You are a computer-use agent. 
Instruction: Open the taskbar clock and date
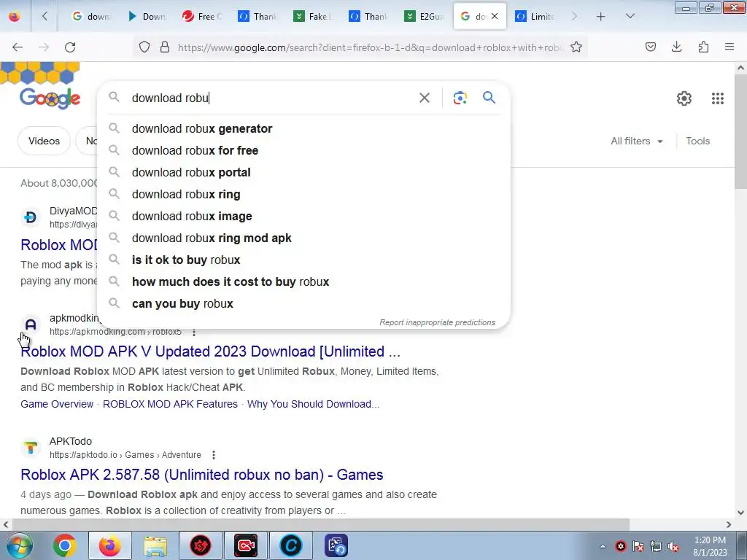click(x=710, y=546)
